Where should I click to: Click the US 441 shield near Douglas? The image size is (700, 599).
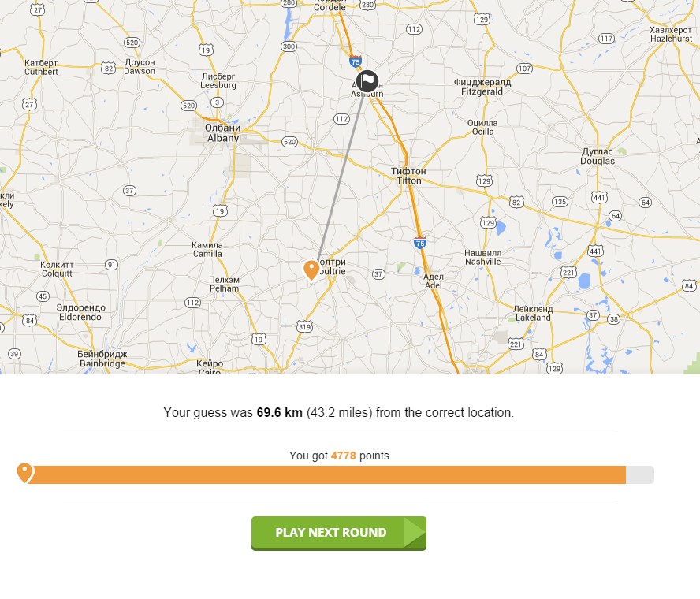(x=599, y=197)
